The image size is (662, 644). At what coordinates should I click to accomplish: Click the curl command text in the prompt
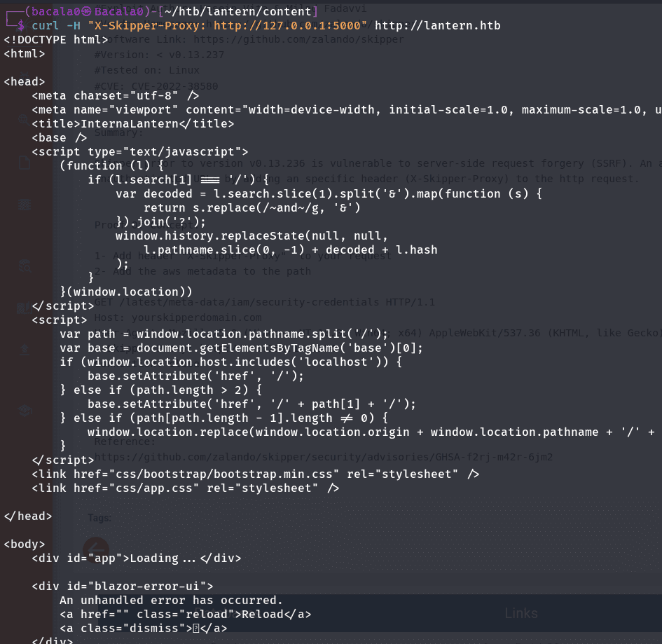(45, 26)
